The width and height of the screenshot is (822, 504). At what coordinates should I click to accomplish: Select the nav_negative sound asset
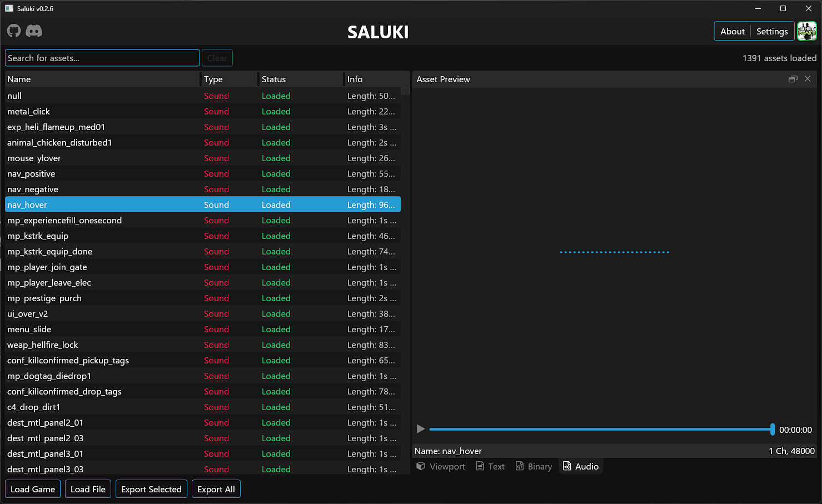[32, 189]
